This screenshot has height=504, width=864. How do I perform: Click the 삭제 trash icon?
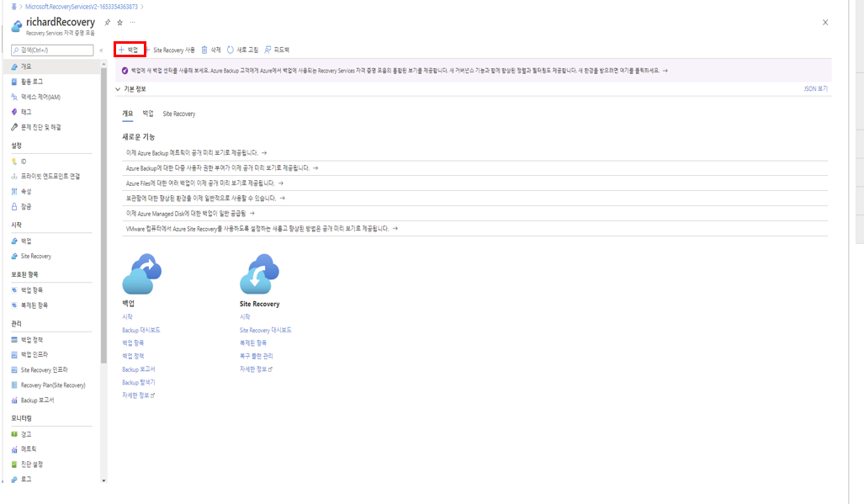204,50
